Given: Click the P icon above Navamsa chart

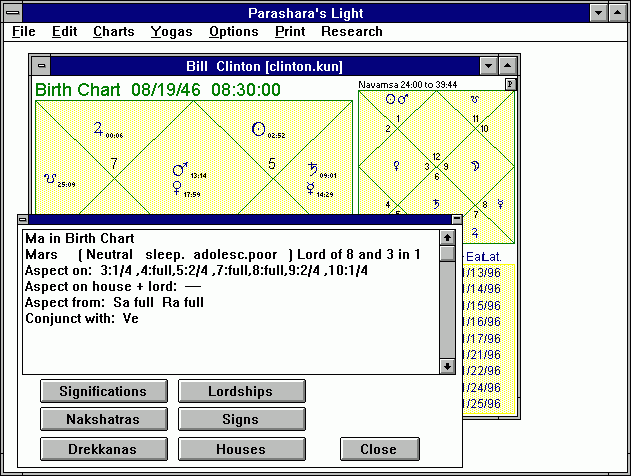Looking at the screenshot, I should point(510,84).
